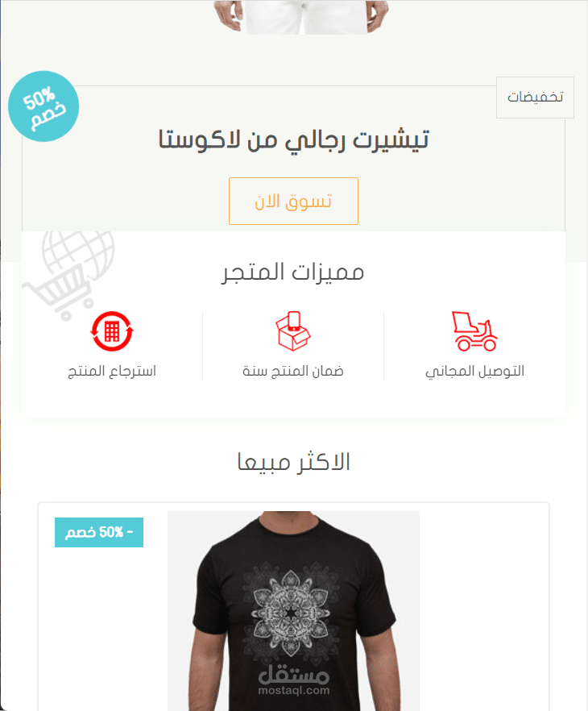
Task: Click the تسوق الان button
Action: click(293, 201)
